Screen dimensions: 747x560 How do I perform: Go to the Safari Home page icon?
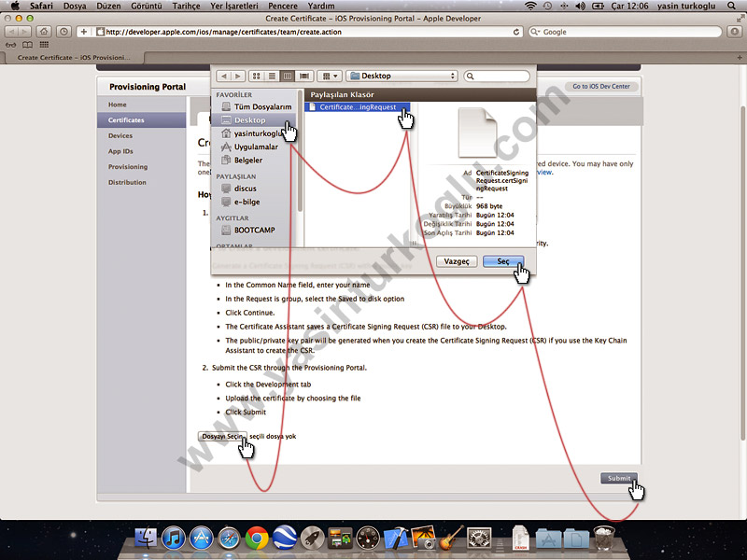44,32
